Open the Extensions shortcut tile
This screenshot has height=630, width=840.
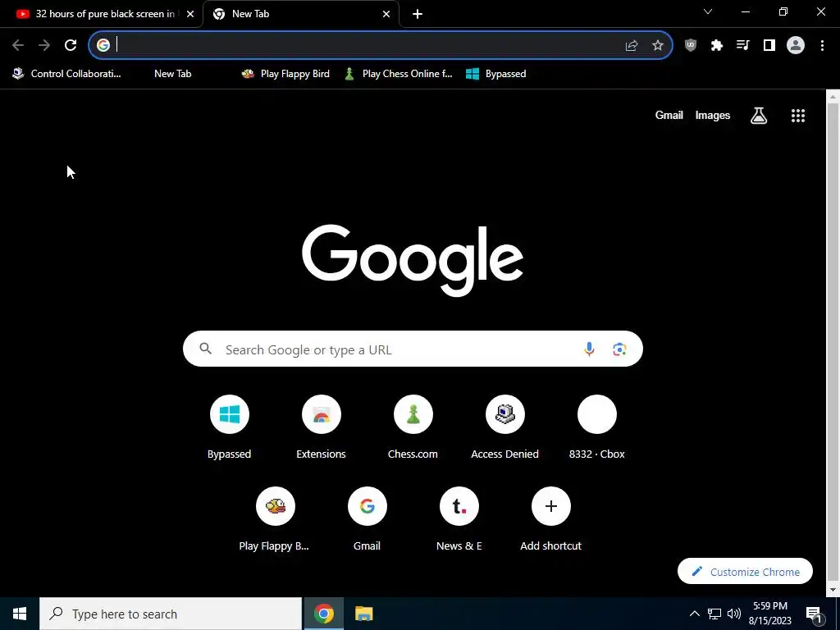[x=321, y=427]
